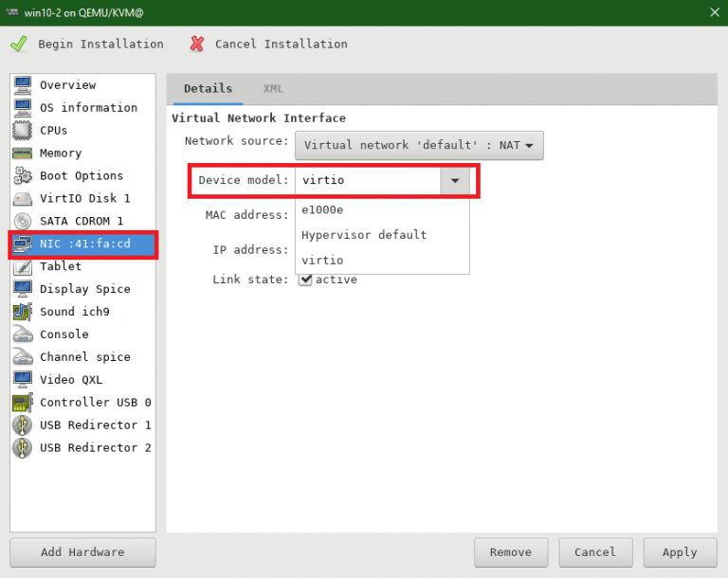Image resolution: width=728 pixels, height=578 pixels.
Task: Switch to the Details tab
Action: pyautogui.click(x=208, y=89)
